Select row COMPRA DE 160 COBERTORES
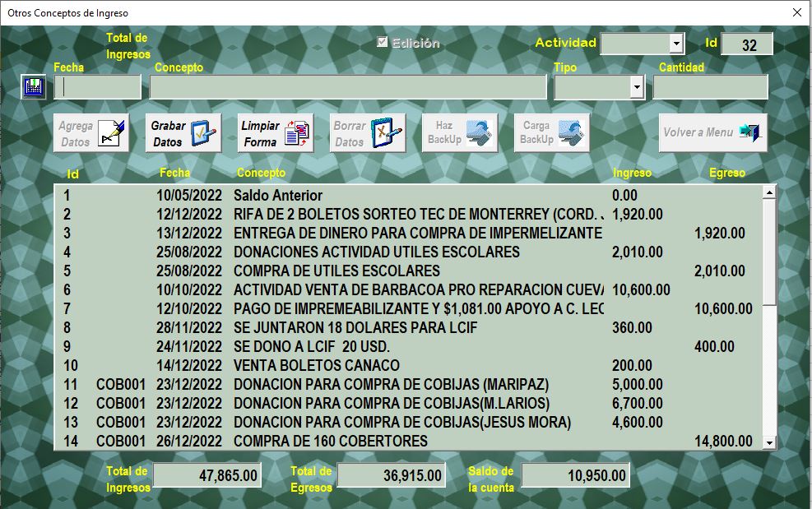This screenshot has height=509, width=812. (330, 442)
